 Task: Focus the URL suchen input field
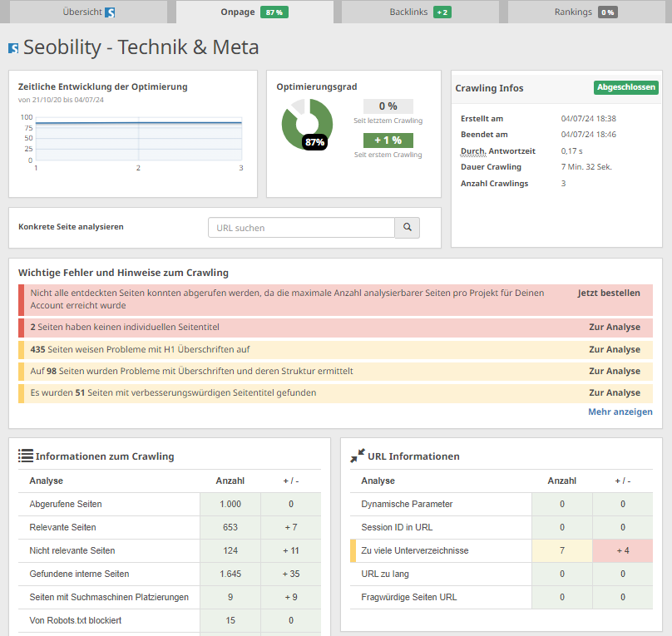301,228
